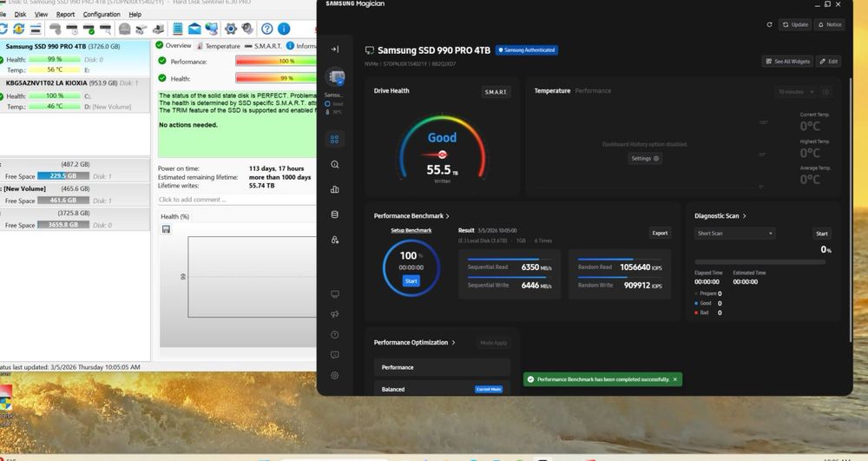Viewport: 868px width, 461px height.
Task: Select the Temperature tab in the Magician widget
Action: (552, 91)
